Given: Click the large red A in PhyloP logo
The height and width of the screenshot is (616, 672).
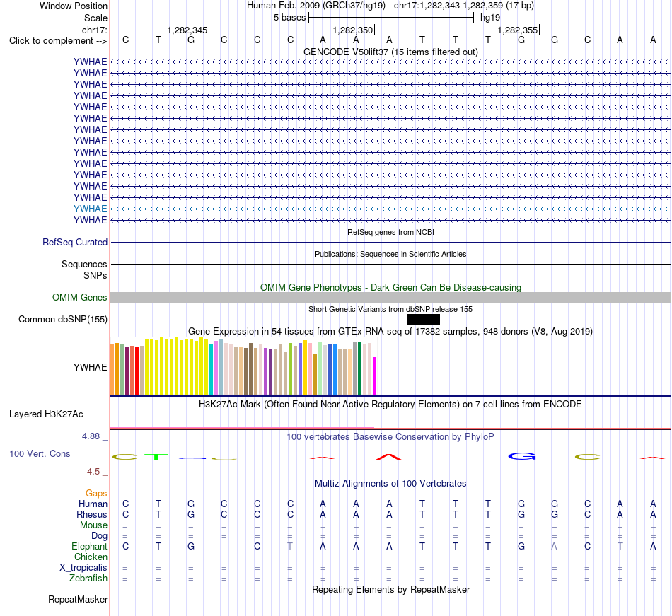Looking at the screenshot, I should tap(388, 457).
